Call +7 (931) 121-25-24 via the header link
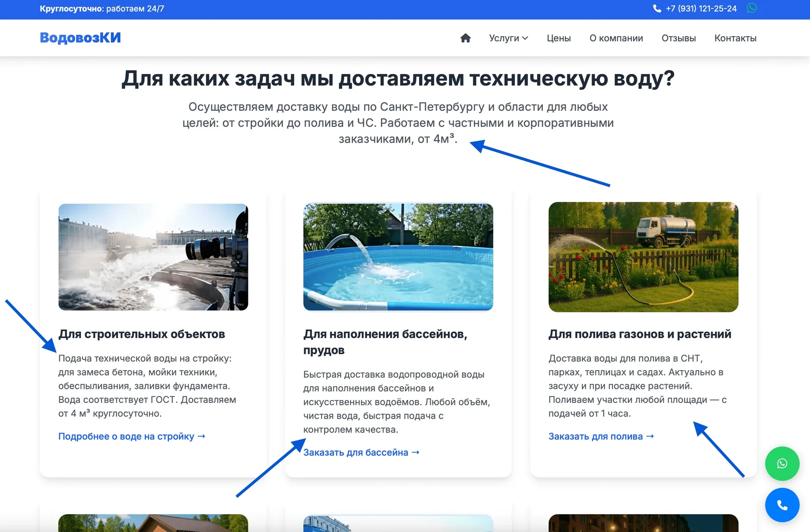 [700, 8]
